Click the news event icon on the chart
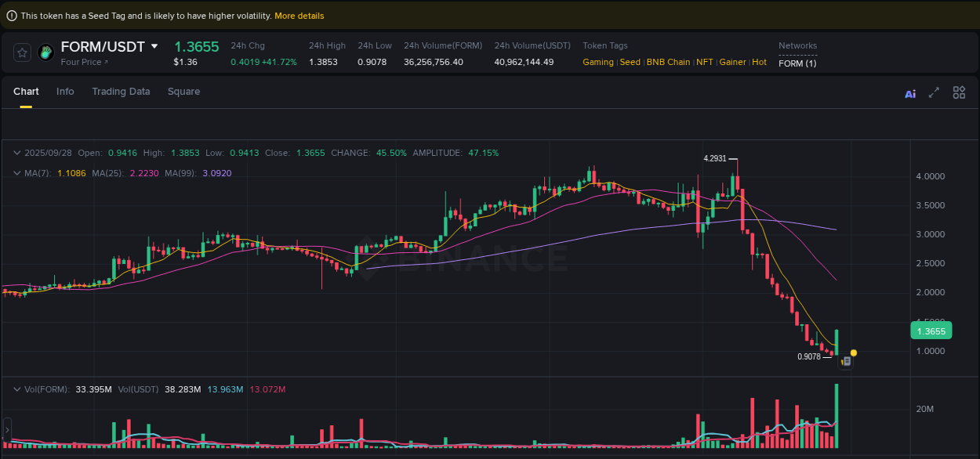Viewport: 980px width, 459px height. coord(846,361)
